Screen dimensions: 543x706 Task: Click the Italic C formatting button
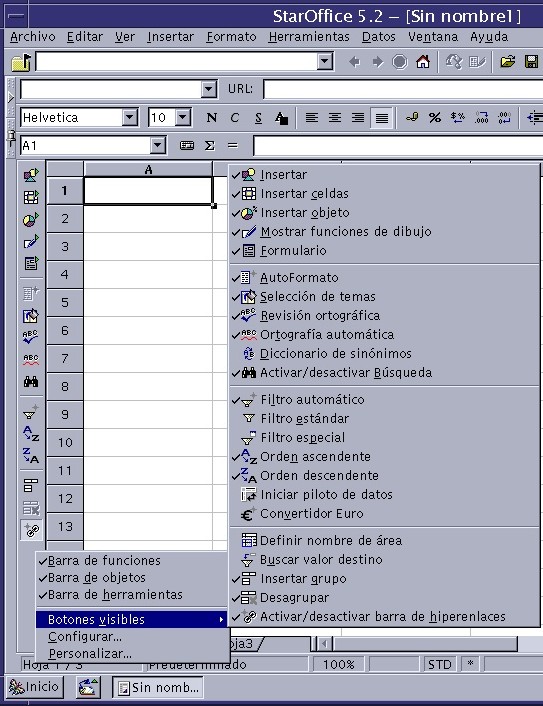(234, 118)
